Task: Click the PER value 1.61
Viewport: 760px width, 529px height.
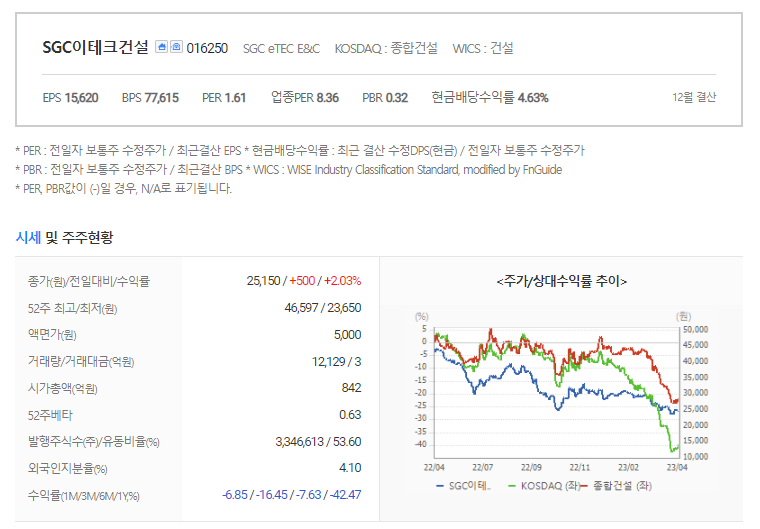Action: click(235, 98)
